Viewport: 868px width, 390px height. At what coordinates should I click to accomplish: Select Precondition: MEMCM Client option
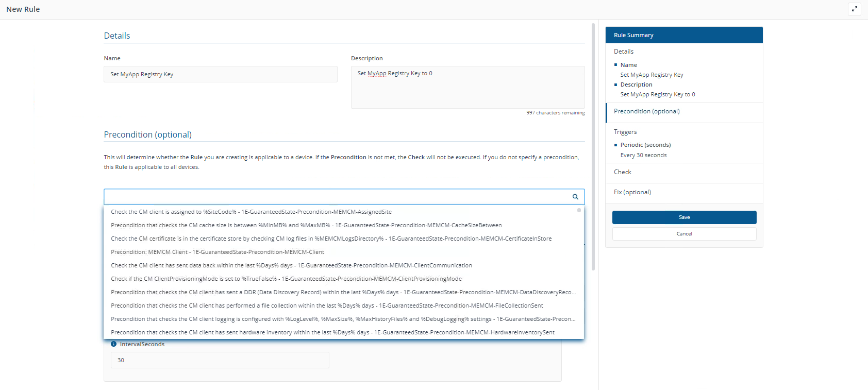coord(218,252)
